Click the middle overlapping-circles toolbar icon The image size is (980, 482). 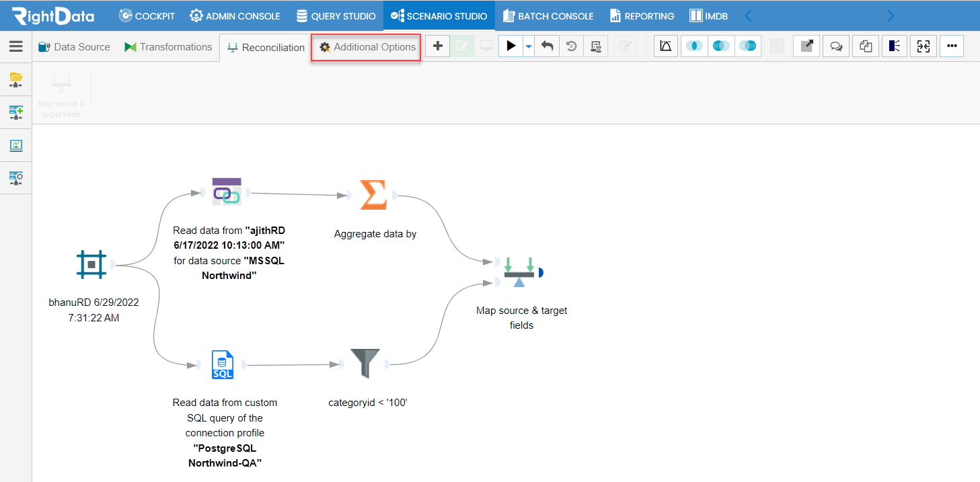[x=721, y=46]
